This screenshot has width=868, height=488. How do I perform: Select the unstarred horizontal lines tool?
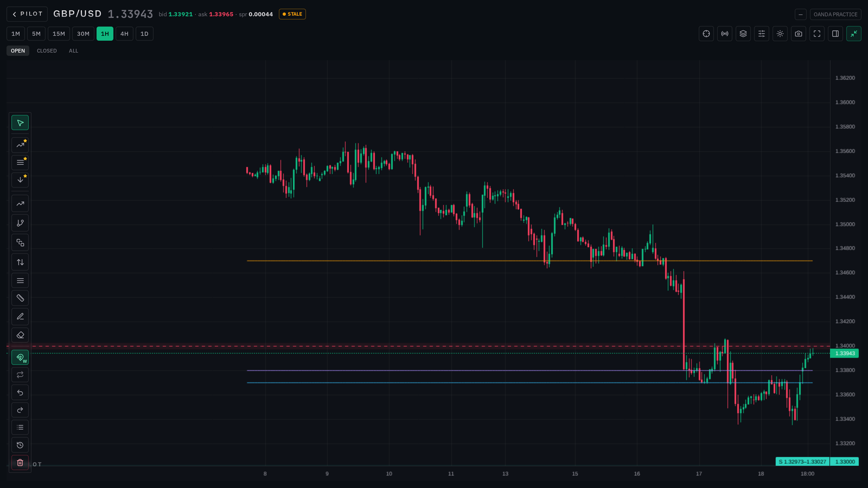coord(20,280)
